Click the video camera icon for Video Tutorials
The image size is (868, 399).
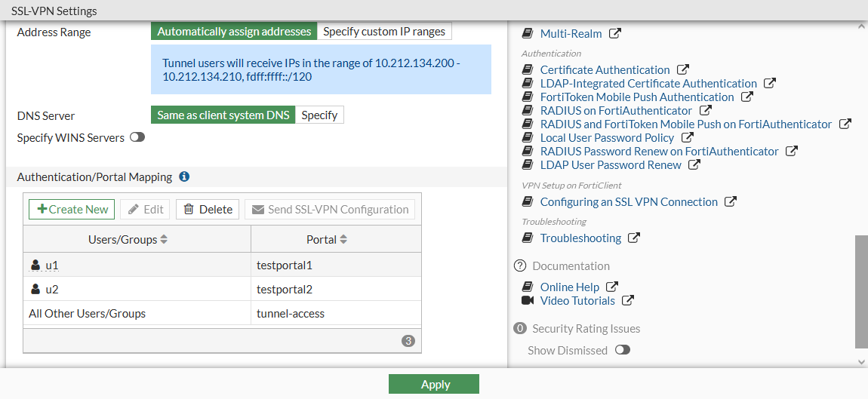528,301
